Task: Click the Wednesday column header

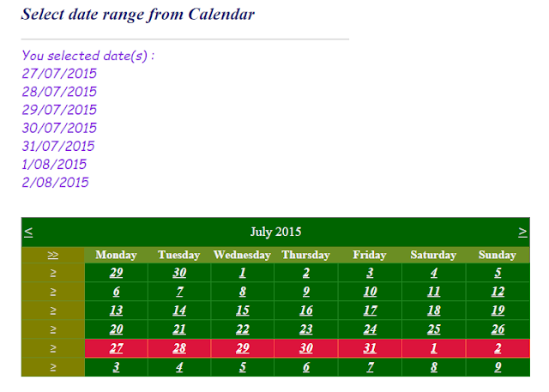Action: click(242, 255)
